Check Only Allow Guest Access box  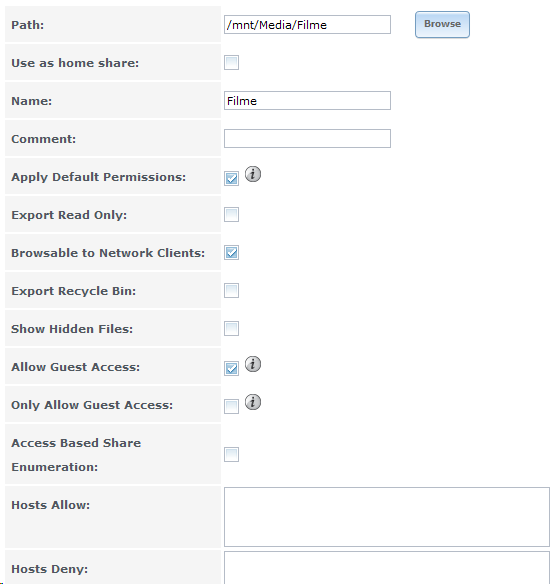(231, 406)
